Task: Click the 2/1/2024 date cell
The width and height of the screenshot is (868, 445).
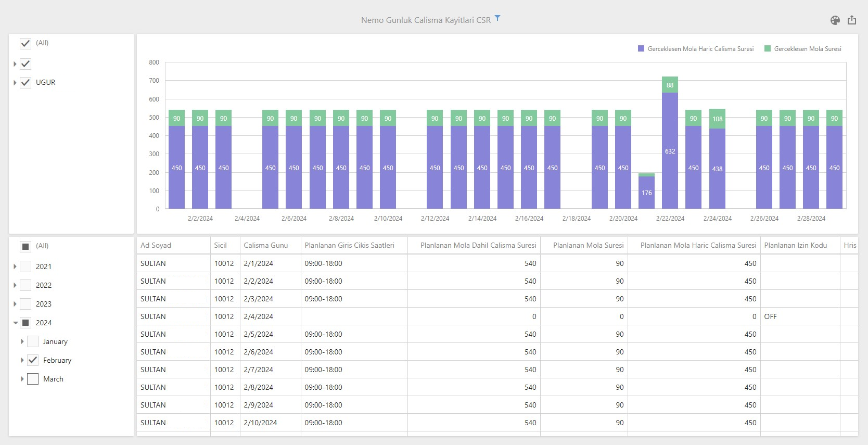Action: (x=270, y=263)
